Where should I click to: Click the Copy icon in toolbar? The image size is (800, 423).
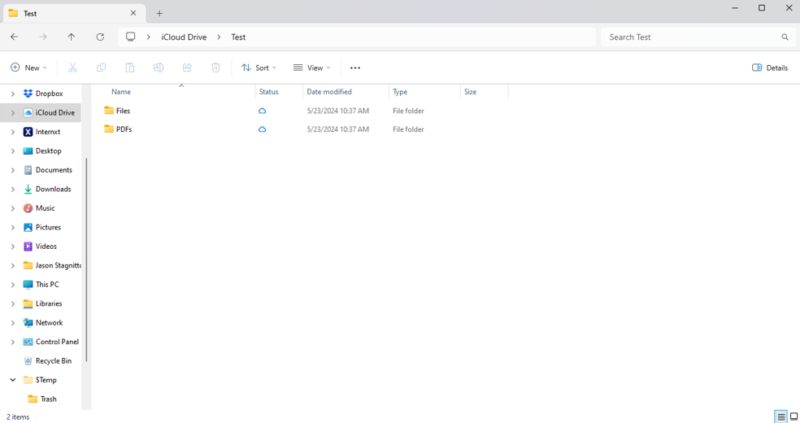click(x=101, y=67)
